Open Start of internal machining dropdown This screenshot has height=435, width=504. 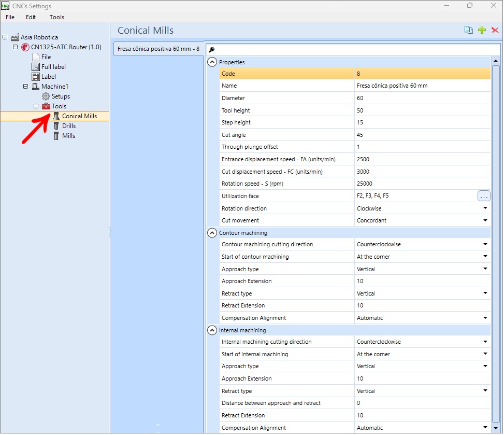(485, 354)
